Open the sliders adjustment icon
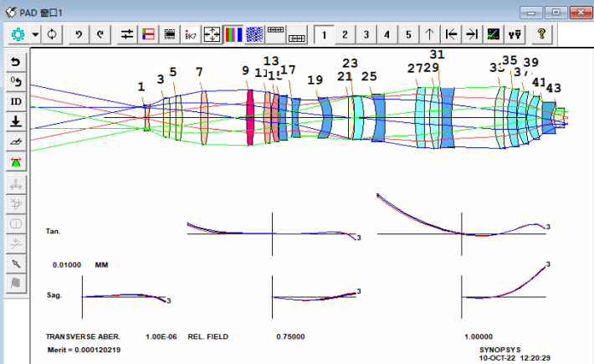The height and width of the screenshot is (364, 594). pos(127,35)
